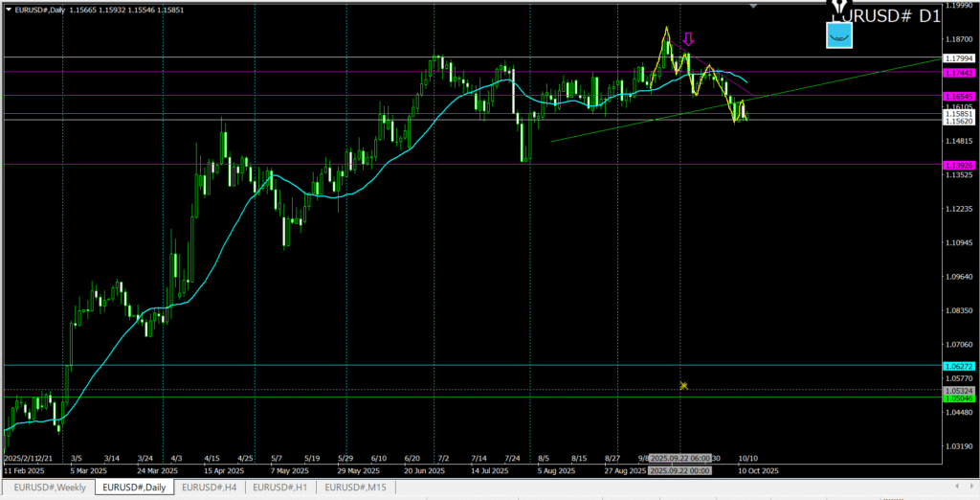
Task: Select the EURUSD#,H1 chart tab
Action: pyautogui.click(x=282, y=488)
